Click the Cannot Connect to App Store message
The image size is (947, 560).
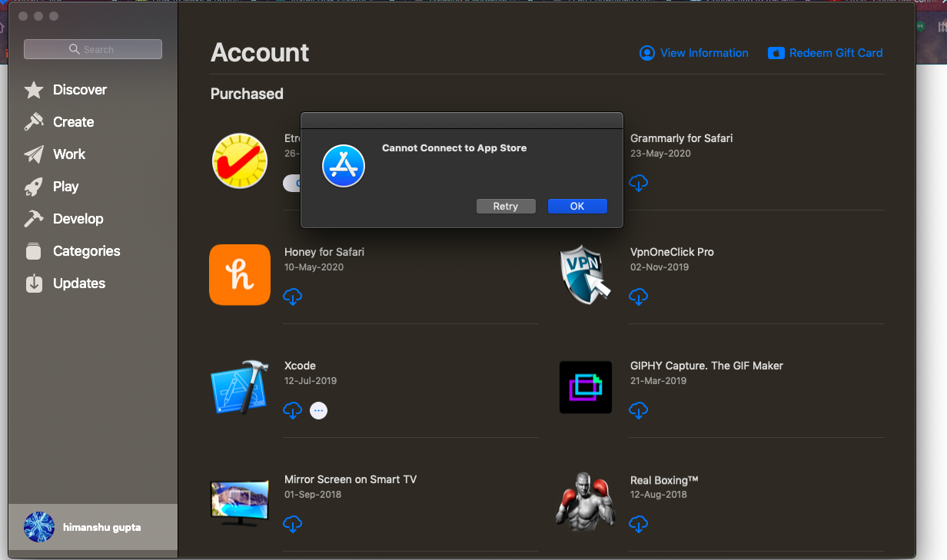coord(454,148)
